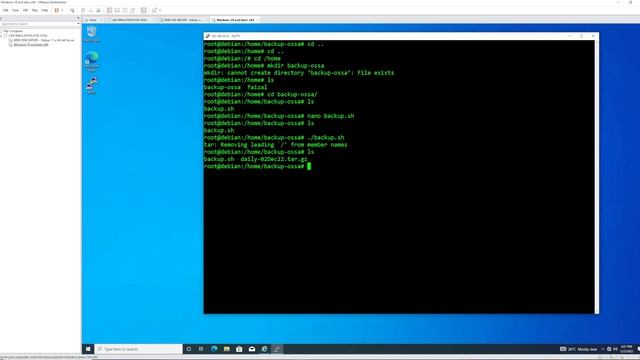Screen dimensions: 640x360
Task: Click the library search input field
Action: pyautogui.click(x=38, y=24)
